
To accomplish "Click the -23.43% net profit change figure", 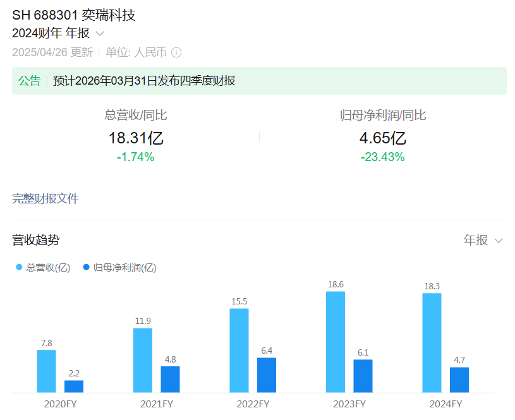I will click(383, 157).
